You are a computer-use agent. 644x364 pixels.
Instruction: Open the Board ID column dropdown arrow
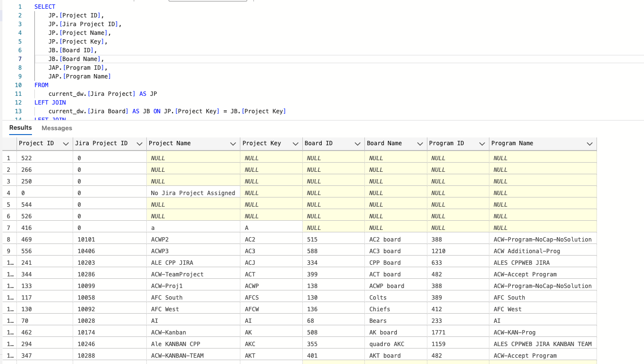(x=358, y=144)
